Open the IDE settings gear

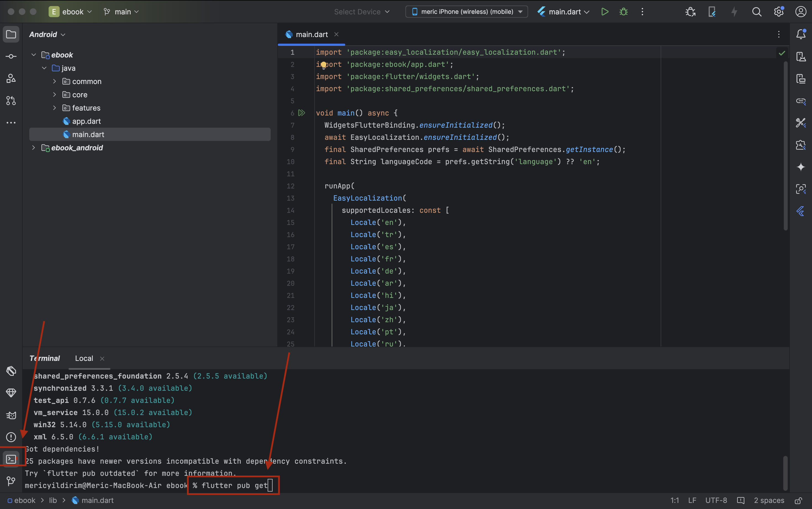[779, 12]
